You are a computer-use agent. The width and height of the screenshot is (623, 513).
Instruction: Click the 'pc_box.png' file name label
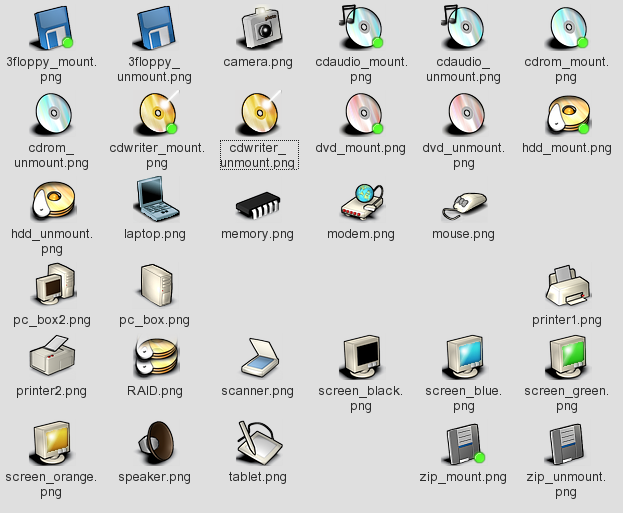click(155, 320)
